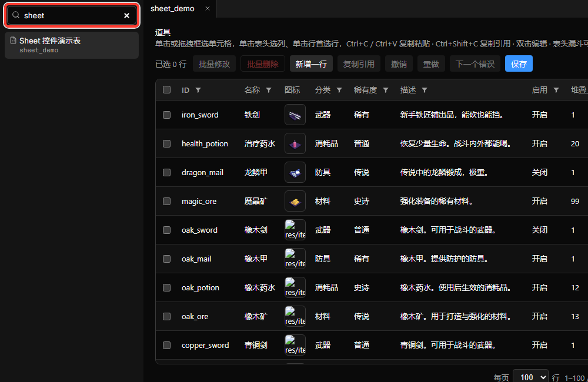Click the broken icon of oak_ore

pyautogui.click(x=295, y=316)
